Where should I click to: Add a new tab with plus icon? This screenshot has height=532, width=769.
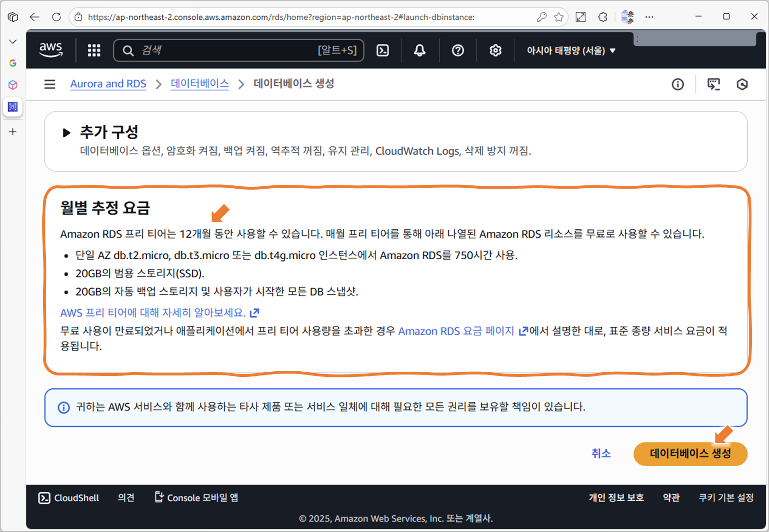tap(13, 131)
